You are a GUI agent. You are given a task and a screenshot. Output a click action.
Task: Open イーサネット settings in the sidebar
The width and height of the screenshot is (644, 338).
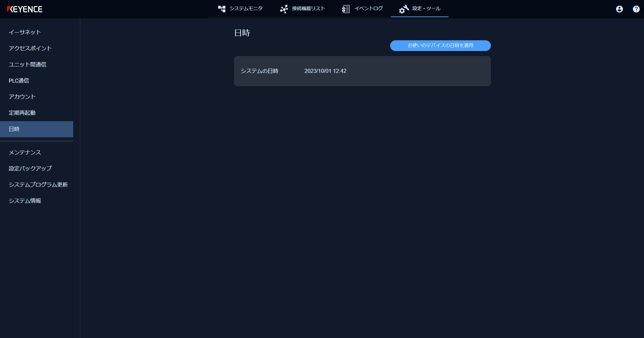(x=25, y=32)
